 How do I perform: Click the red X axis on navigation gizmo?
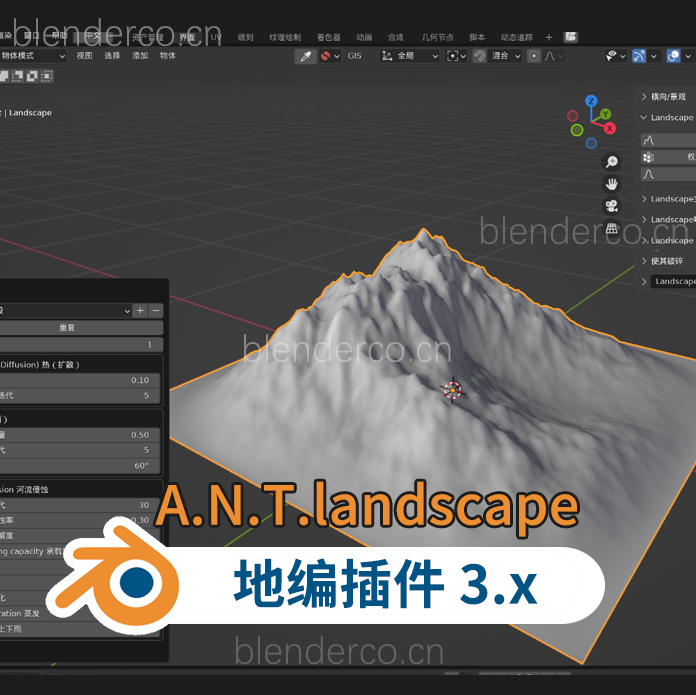pyautogui.click(x=609, y=129)
